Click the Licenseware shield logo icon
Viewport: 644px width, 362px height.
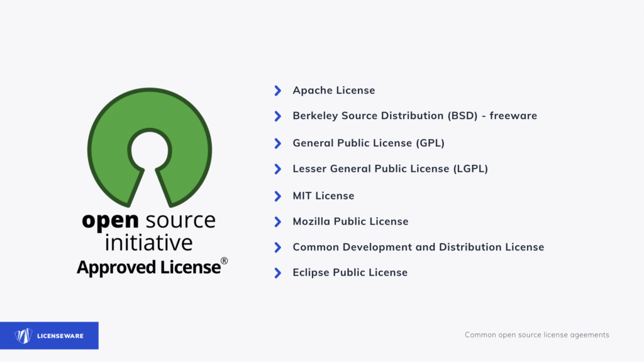coord(23,336)
